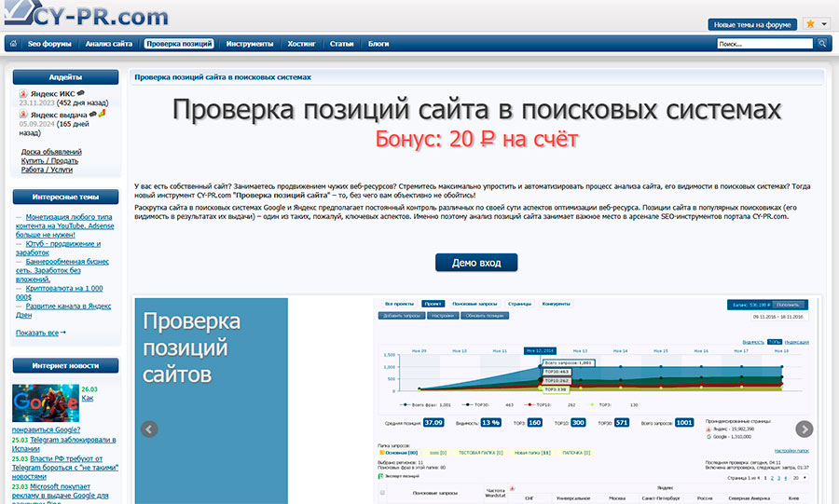Click Новые темы на форуме button

(752, 24)
